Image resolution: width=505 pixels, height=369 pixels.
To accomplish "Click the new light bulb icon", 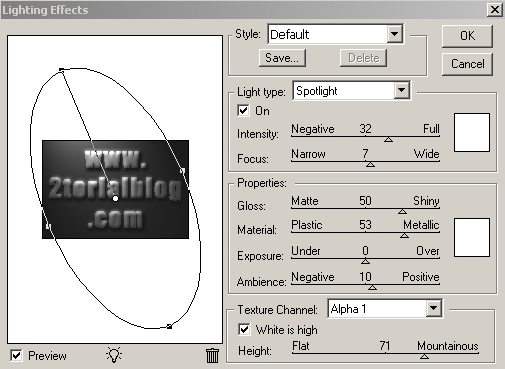I will pyautogui.click(x=114, y=355).
